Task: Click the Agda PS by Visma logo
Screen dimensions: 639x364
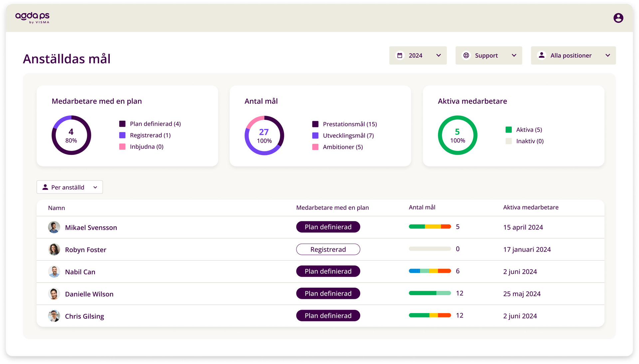Action: click(x=32, y=18)
